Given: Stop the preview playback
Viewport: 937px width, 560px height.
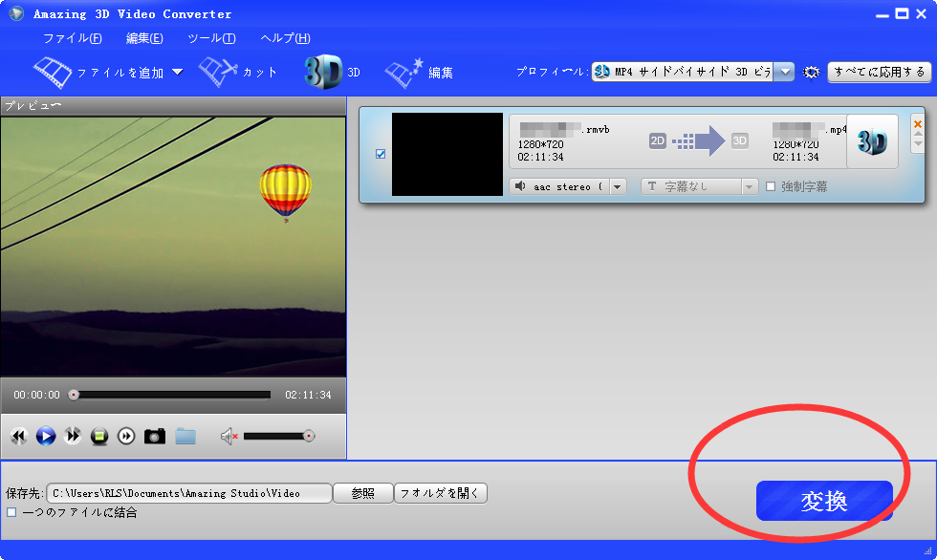Looking at the screenshot, I should tap(99, 437).
